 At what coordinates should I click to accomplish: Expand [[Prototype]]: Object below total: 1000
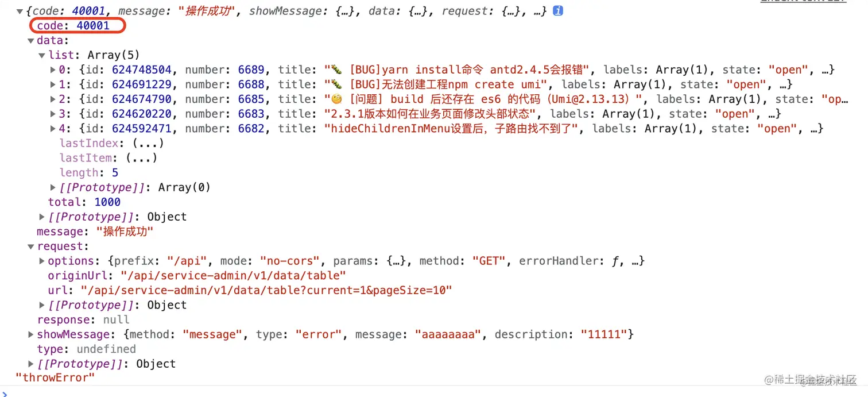pyautogui.click(x=42, y=217)
